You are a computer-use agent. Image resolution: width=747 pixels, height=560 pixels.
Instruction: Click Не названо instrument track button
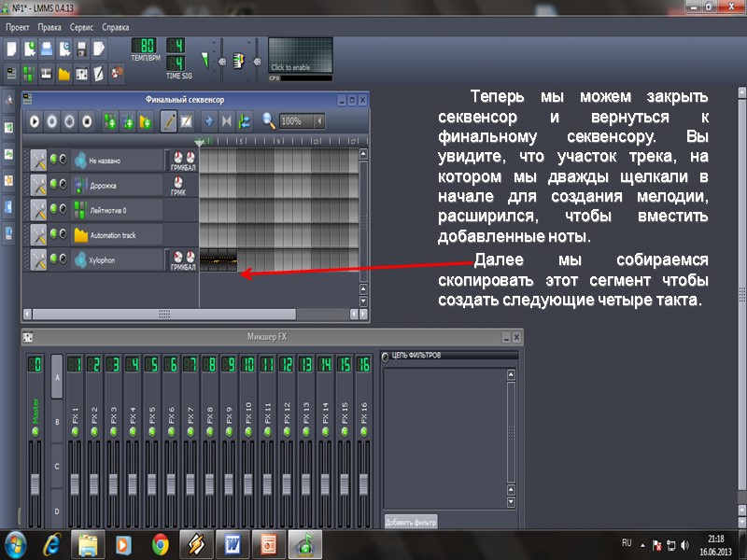click(x=118, y=161)
